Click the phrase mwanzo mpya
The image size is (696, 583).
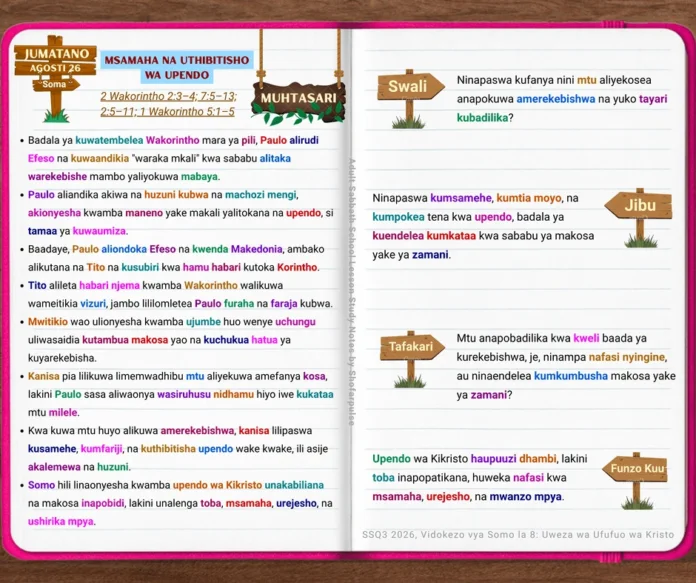[526, 496]
